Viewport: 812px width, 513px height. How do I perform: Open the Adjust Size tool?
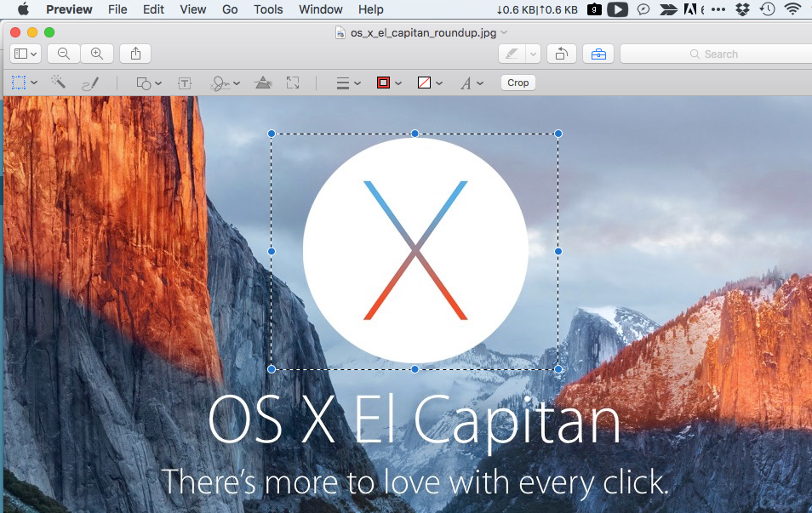293,83
